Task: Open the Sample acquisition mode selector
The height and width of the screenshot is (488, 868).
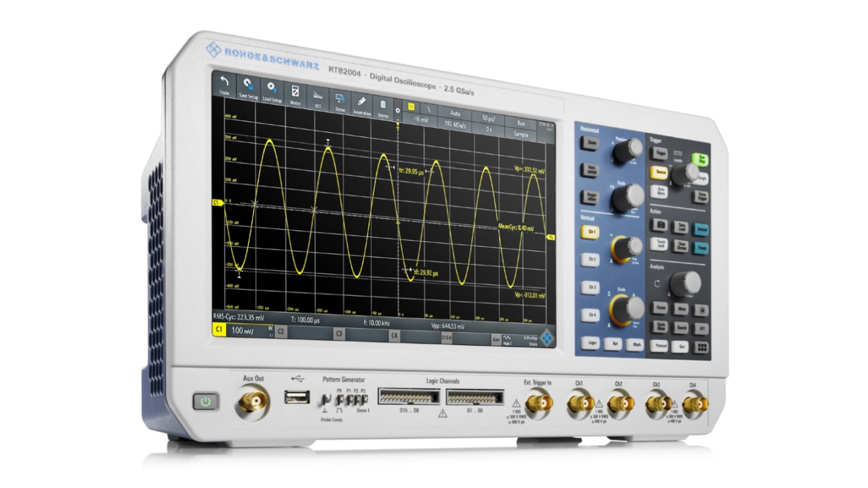Action: 523,135
